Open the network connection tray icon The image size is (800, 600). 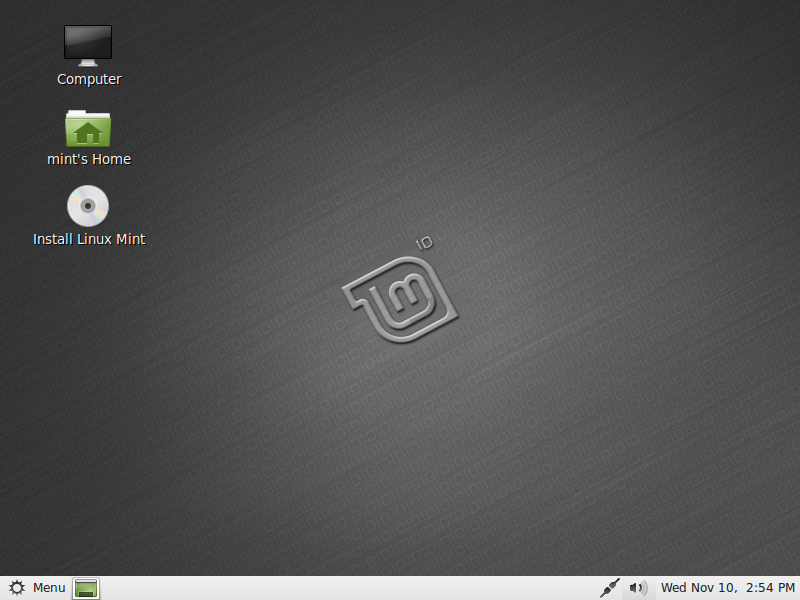click(x=609, y=588)
